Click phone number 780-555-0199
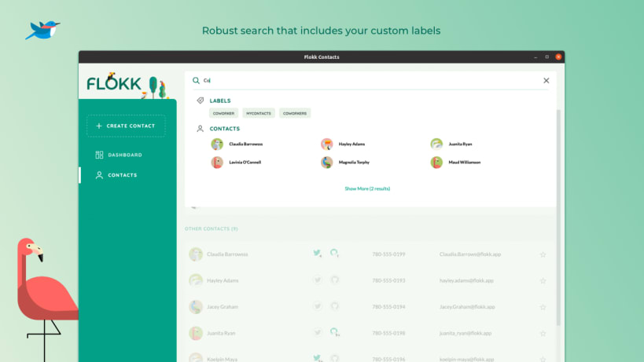This screenshot has height=362, width=644. 388,254
